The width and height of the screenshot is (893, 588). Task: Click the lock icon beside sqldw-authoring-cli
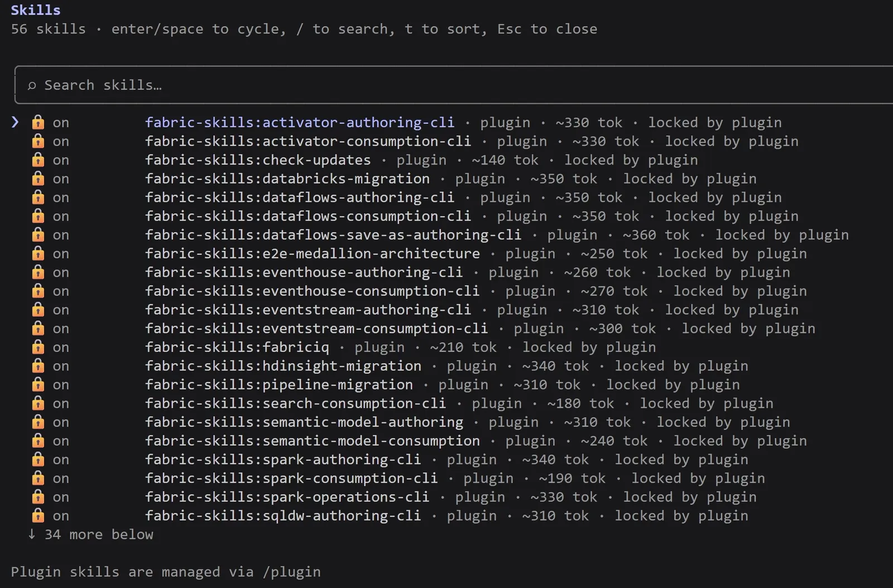tap(38, 515)
